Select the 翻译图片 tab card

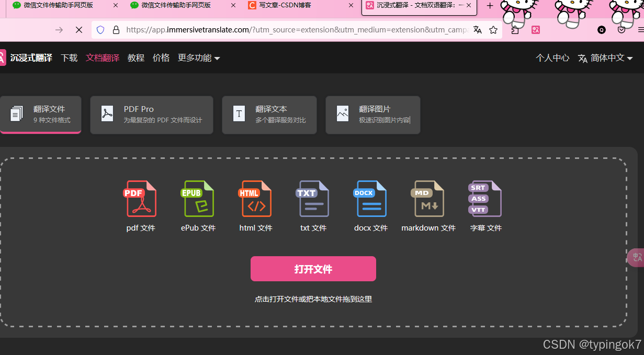373,115
